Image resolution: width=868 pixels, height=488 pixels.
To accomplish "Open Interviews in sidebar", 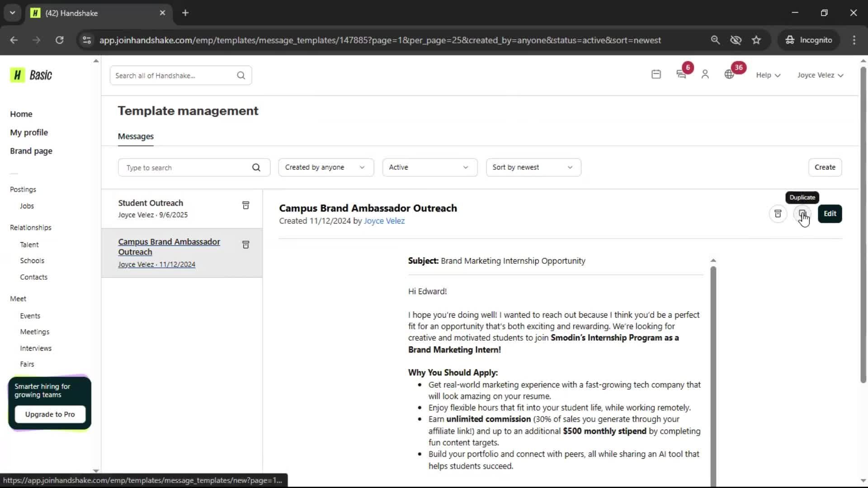I will [36, 348].
